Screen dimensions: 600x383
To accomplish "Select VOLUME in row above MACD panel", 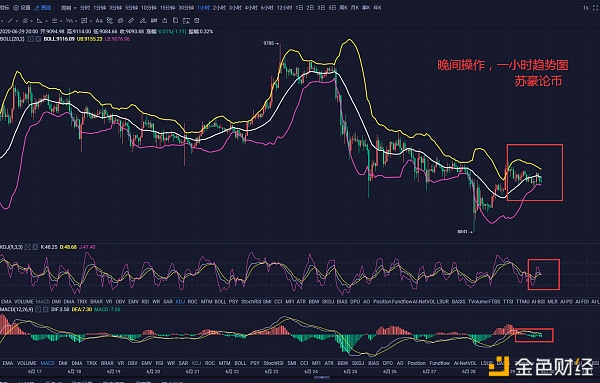I will [x=24, y=302].
